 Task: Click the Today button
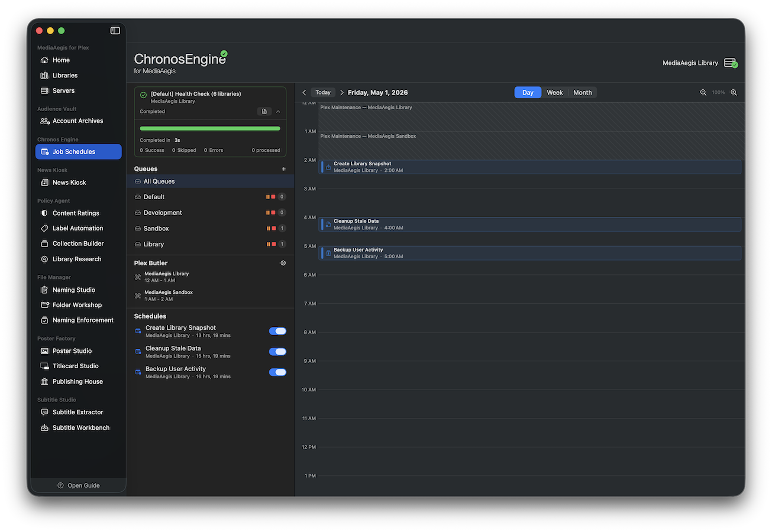click(x=323, y=93)
